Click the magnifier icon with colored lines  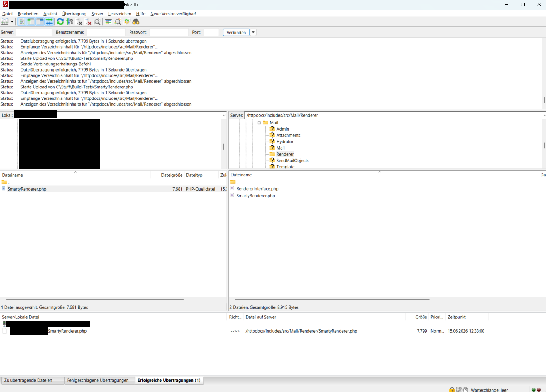(x=118, y=22)
